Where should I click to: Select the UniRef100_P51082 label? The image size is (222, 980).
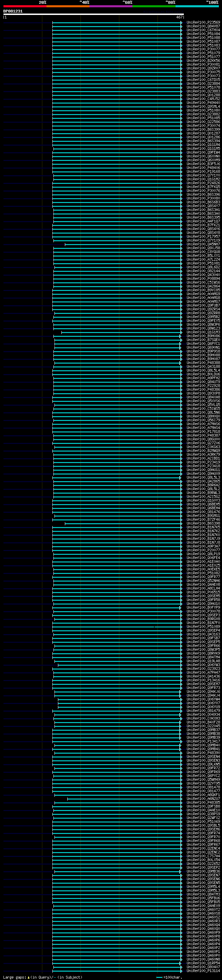[203, 573]
